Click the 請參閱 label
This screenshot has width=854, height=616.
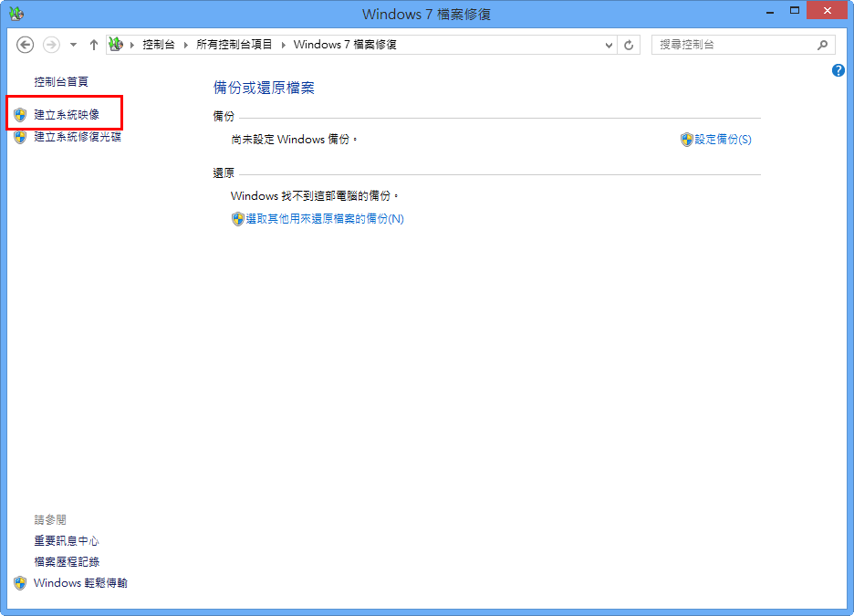coord(50,519)
